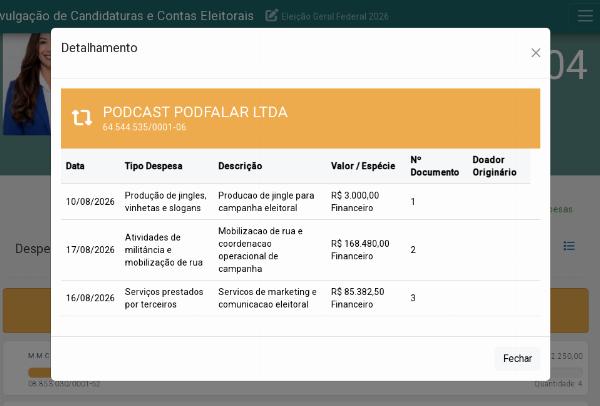The image size is (600, 406).
Task: Click 'Serviços prestados por terceiros'
Action: (x=164, y=298)
